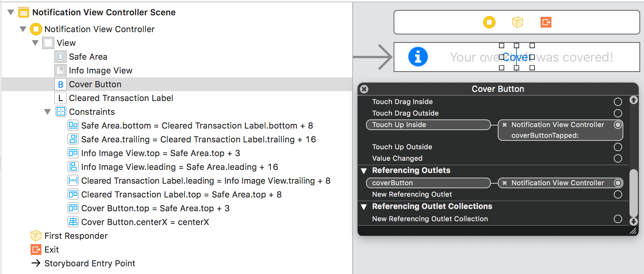The image size is (644, 274).
Task: Disconnect coverButtonTapped: action with its x icon
Action: (x=505, y=125)
